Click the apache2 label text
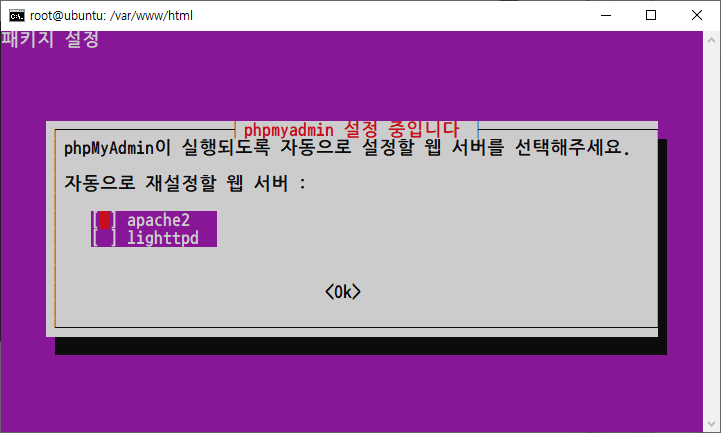This screenshot has width=721, height=433. (158, 220)
